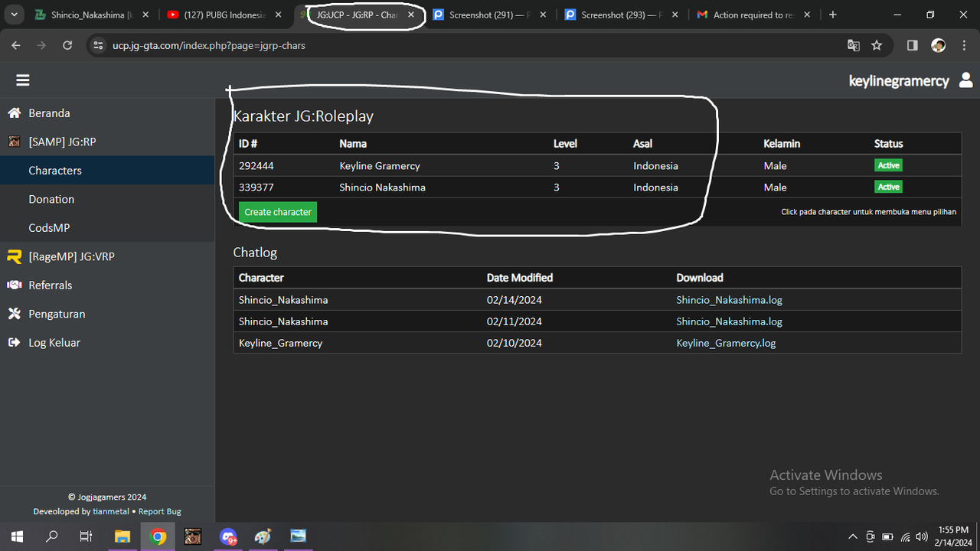Click the keylinegramercy username in header
980x551 pixels.
[x=899, y=80]
